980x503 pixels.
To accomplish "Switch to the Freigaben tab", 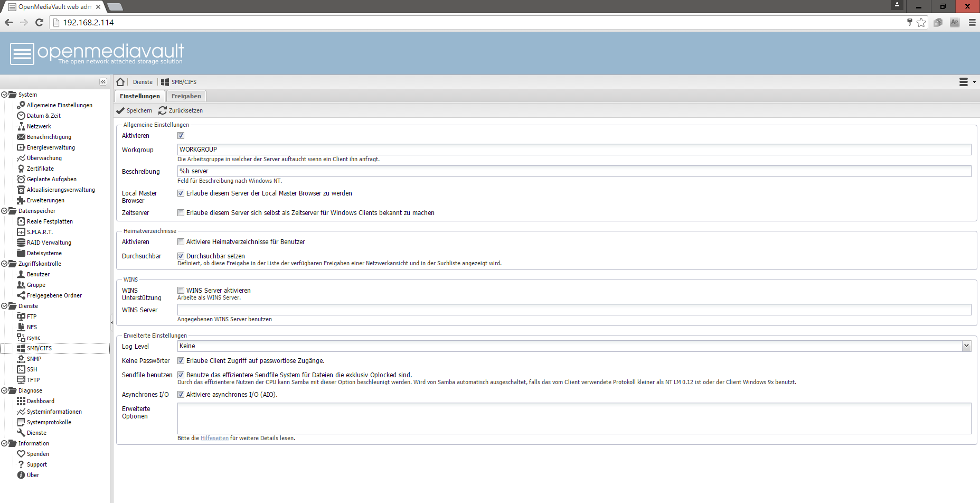I will pyautogui.click(x=186, y=96).
